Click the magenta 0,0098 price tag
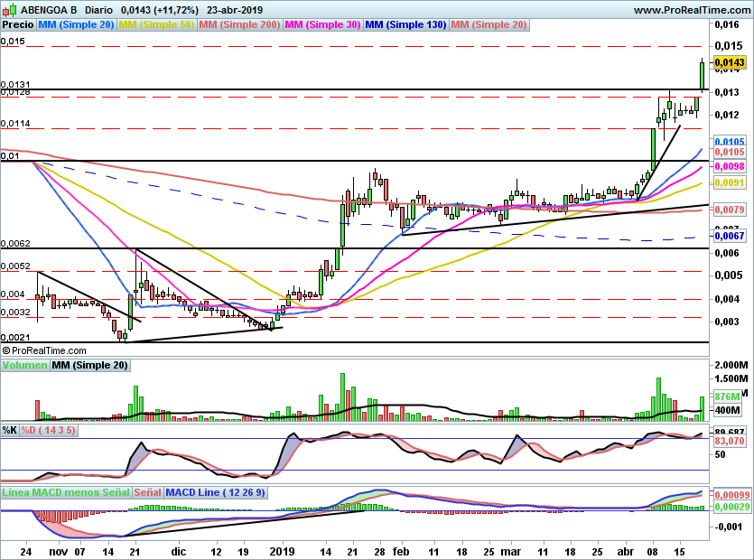The image size is (754, 560). (x=729, y=167)
